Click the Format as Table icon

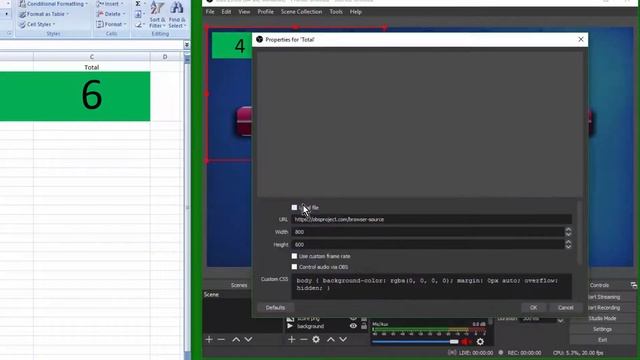(22, 14)
